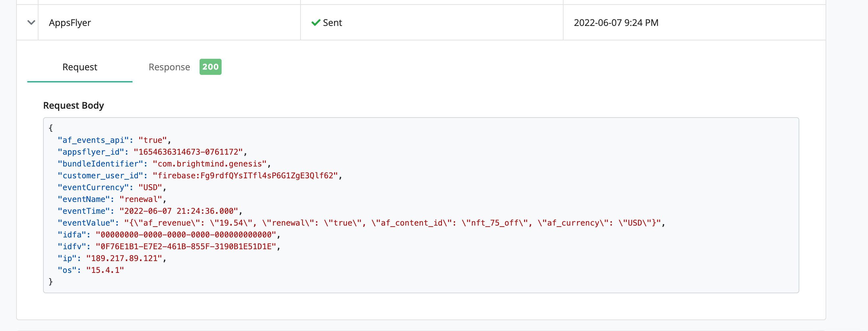Click the eventValue af_revenue line
The width and height of the screenshot is (868, 331).
361,222
